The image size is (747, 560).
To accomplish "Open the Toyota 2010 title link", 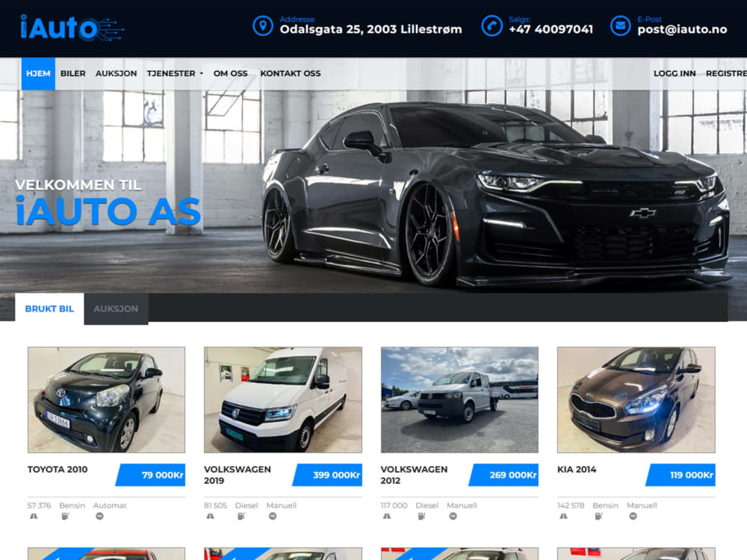I will (x=58, y=469).
